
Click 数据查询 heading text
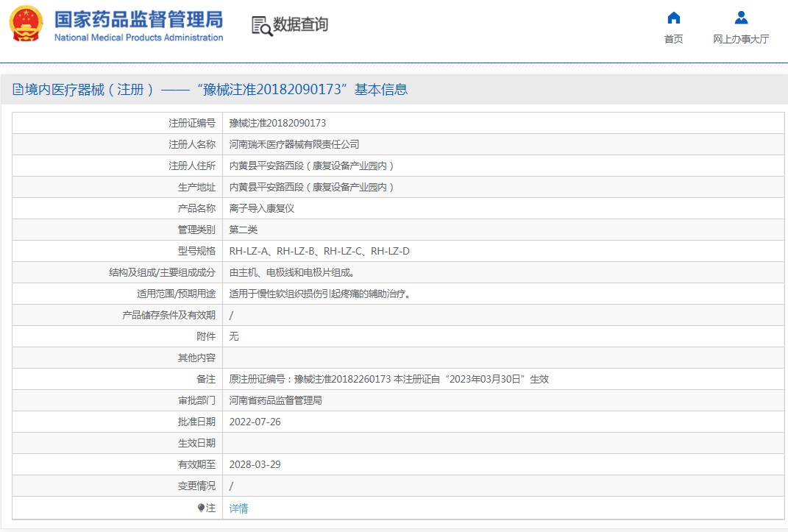coord(300,24)
